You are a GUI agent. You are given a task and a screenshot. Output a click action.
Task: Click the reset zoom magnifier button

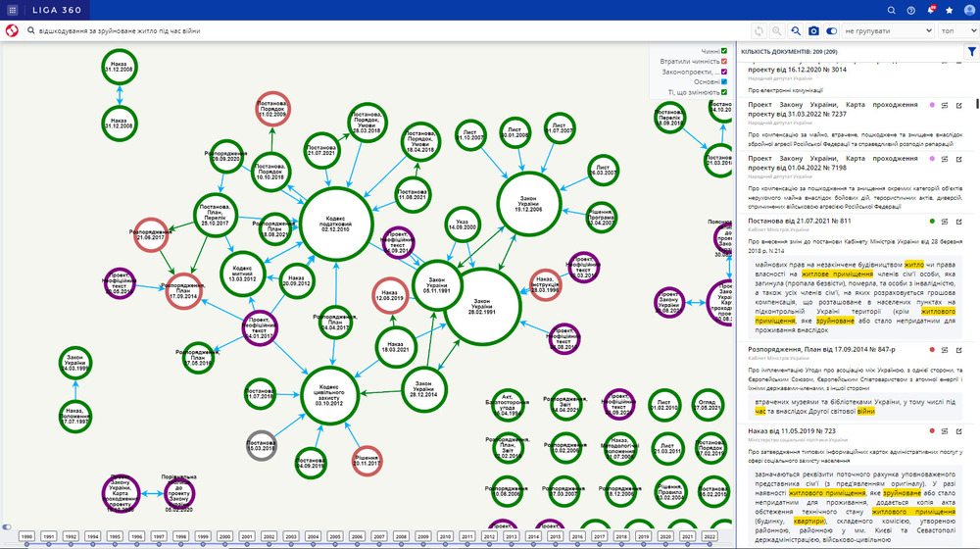[795, 30]
